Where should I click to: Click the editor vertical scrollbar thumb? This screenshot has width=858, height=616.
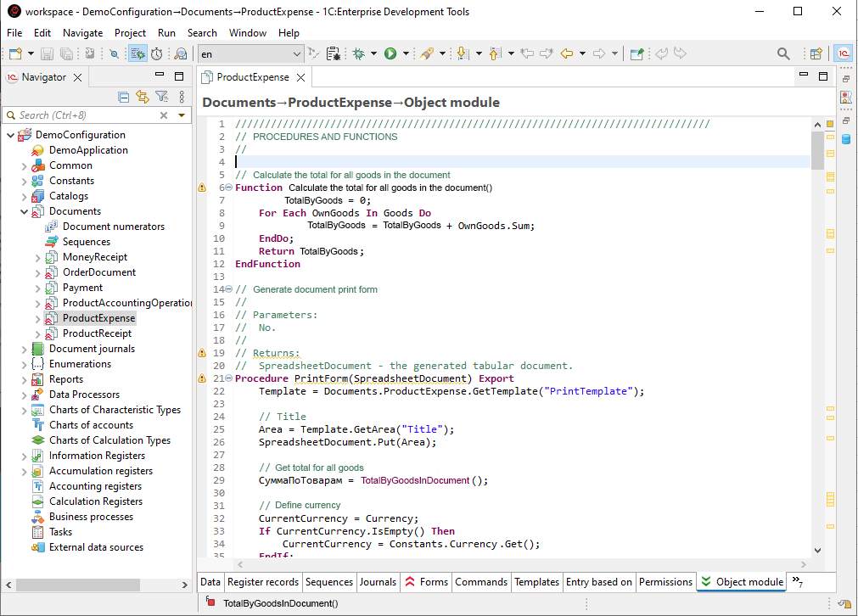point(817,149)
